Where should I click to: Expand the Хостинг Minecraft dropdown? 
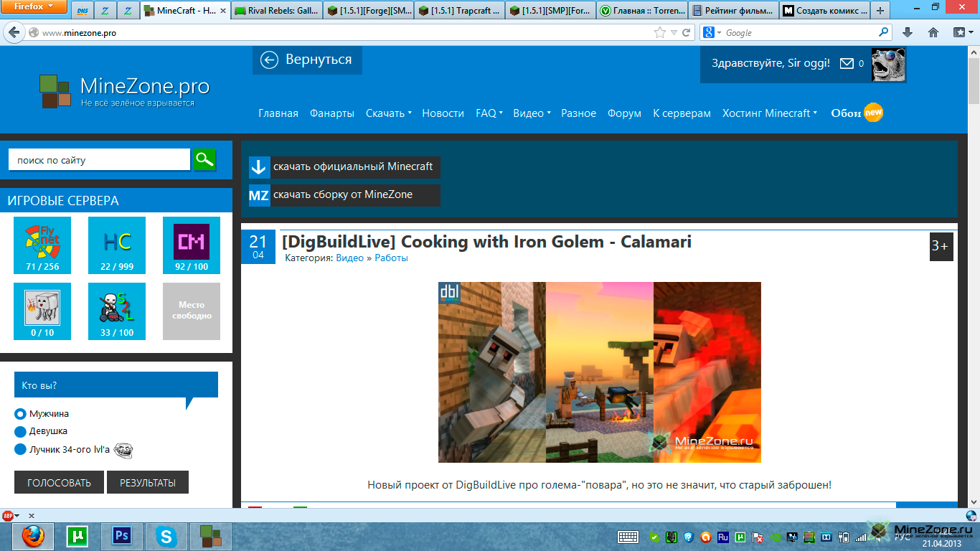click(x=769, y=113)
